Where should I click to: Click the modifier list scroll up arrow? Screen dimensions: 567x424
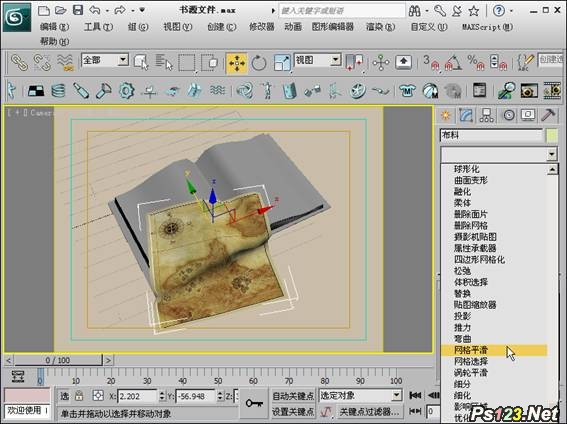[x=553, y=169]
